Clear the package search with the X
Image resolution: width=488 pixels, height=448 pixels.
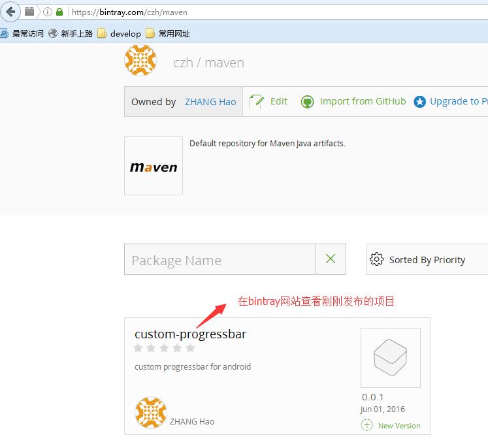(331, 259)
